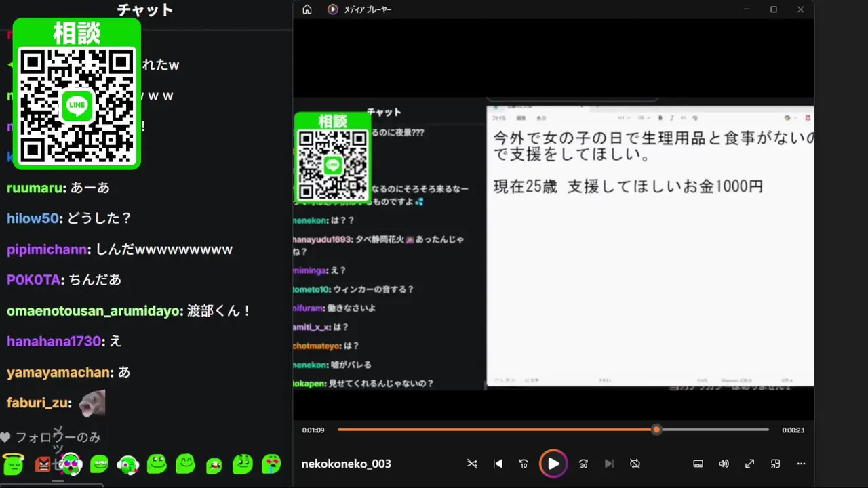Open ruumaru's chat username
This screenshot has height=488, width=868.
(35, 188)
